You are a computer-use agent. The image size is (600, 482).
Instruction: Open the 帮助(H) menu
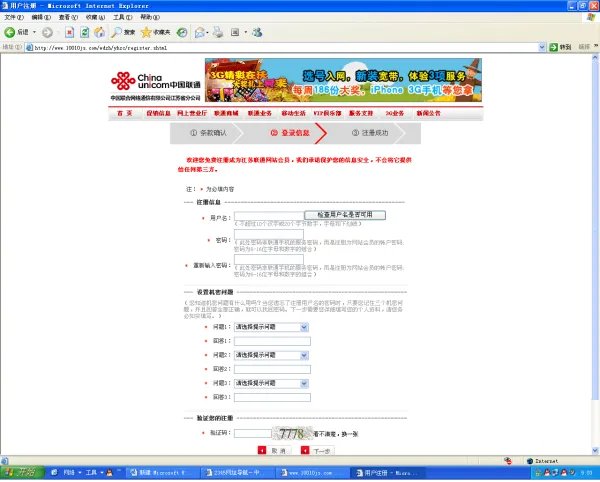click(150, 17)
